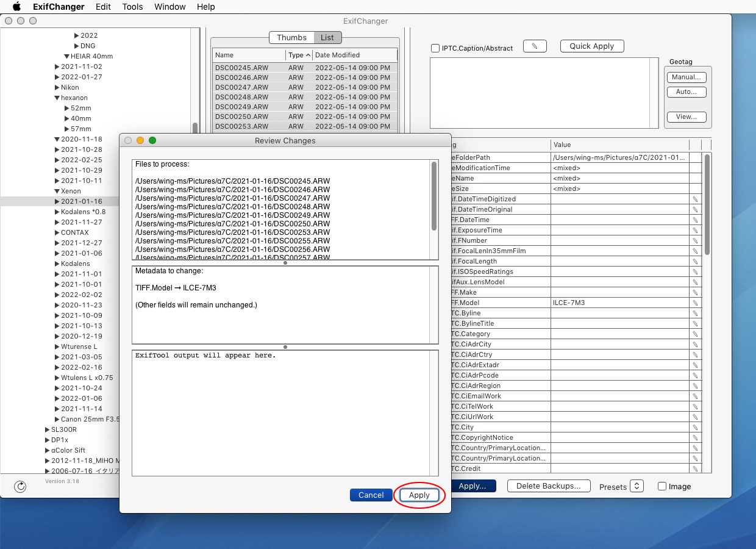Expand the CONTAX folder
Viewport: 756px width, 549px height.
pyautogui.click(x=57, y=232)
